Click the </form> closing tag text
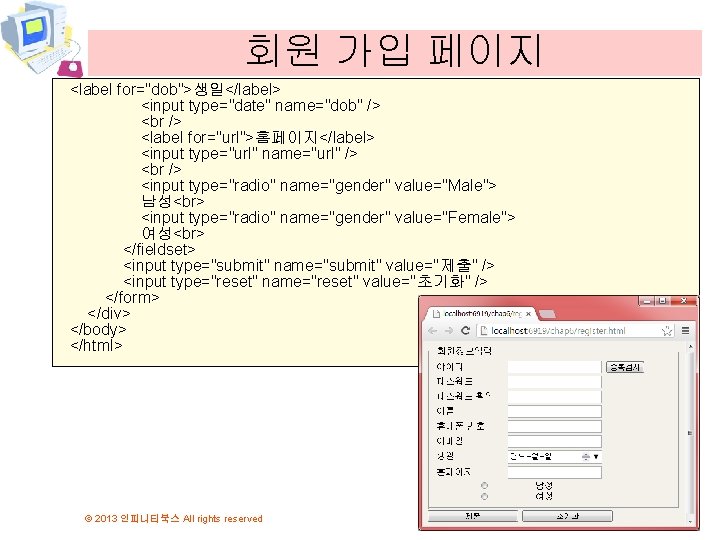The height and width of the screenshot is (540, 720). tap(132, 298)
